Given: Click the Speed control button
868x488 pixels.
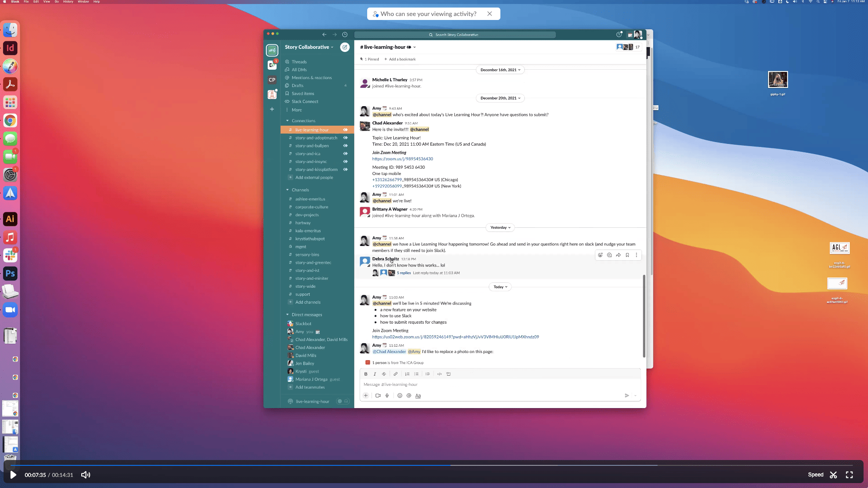Looking at the screenshot, I should point(816,475).
